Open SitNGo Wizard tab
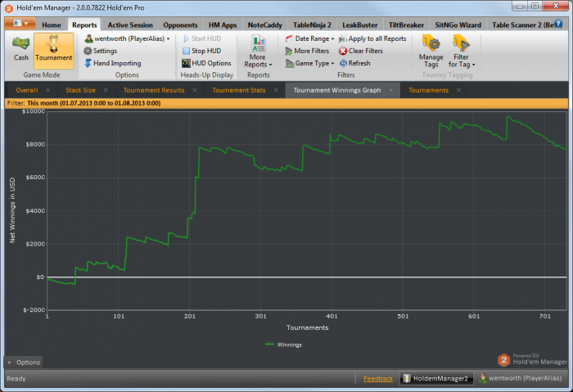This screenshot has height=392, width=573. pos(458,25)
